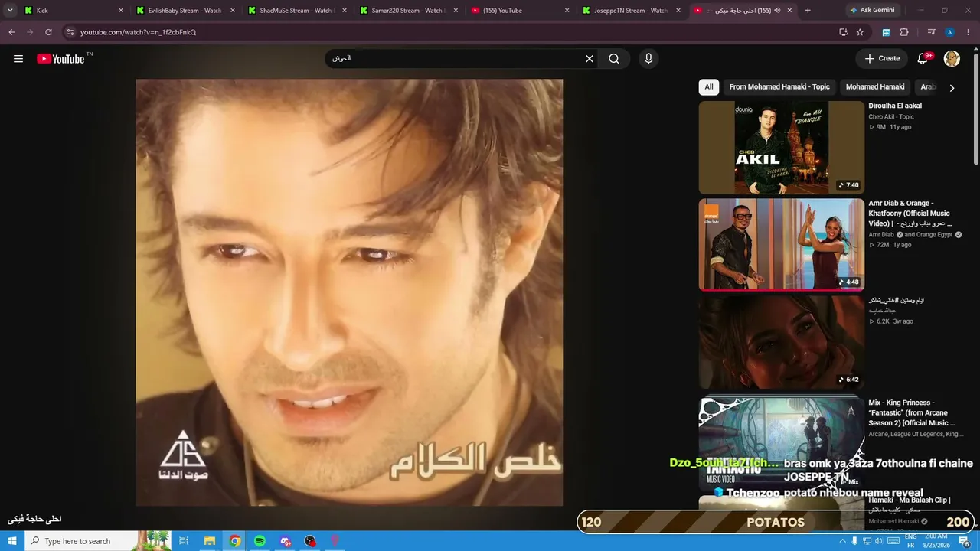
Task: View site information icon in address bar
Action: click(x=70, y=32)
